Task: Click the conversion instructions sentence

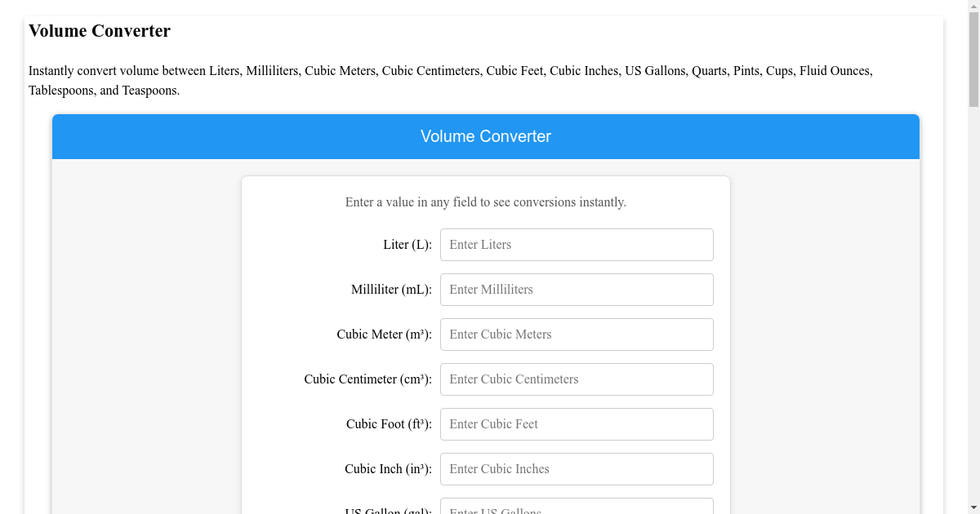Action: (x=485, y=202)
